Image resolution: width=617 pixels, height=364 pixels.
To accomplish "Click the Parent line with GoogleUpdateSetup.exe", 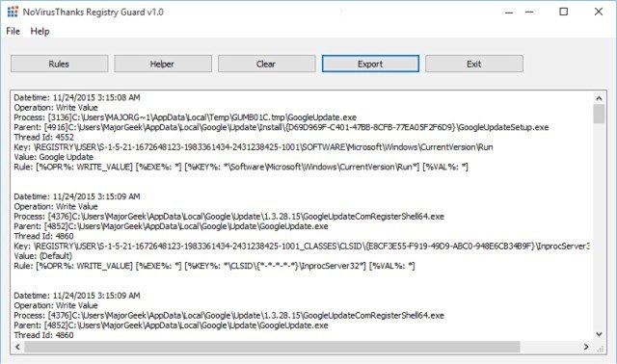I will click(x=281, y=127).
